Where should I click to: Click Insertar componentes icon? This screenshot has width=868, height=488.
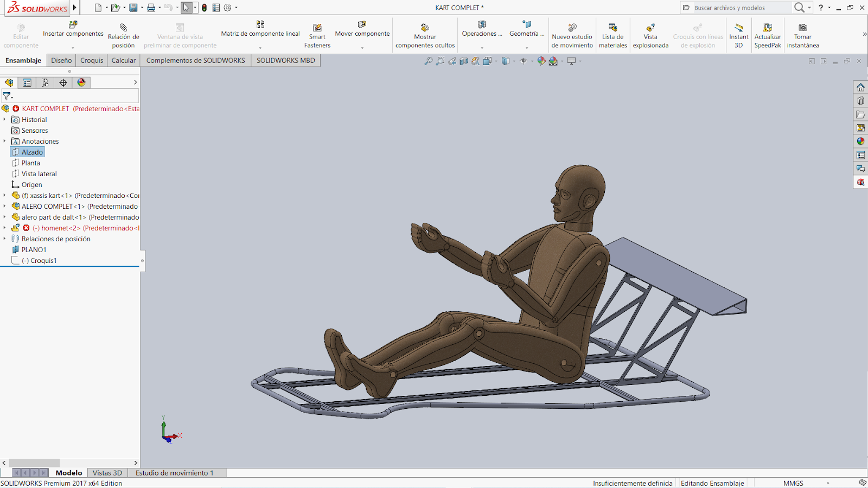73,25
